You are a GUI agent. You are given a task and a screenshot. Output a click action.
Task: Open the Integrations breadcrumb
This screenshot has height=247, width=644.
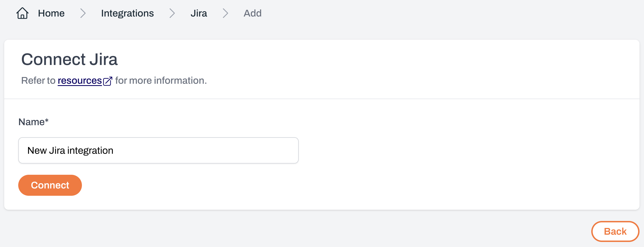tap(127, 13)
